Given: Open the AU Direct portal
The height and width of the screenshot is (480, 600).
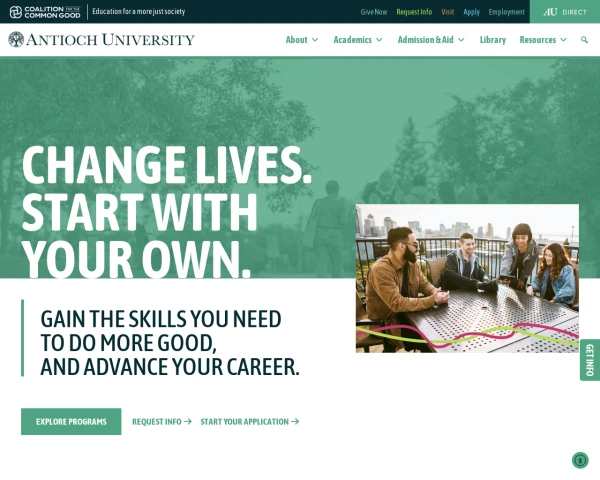Looking at the screenshot, I should click(565, 12).
